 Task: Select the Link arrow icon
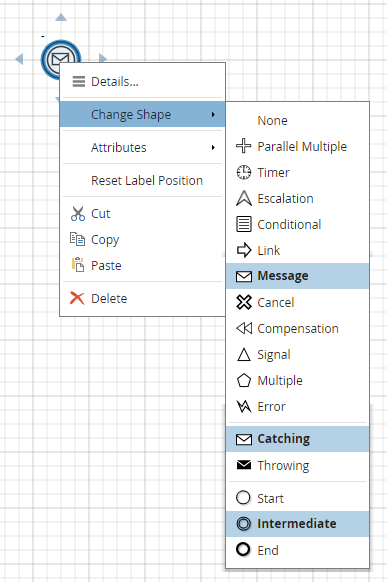[243, 250]
